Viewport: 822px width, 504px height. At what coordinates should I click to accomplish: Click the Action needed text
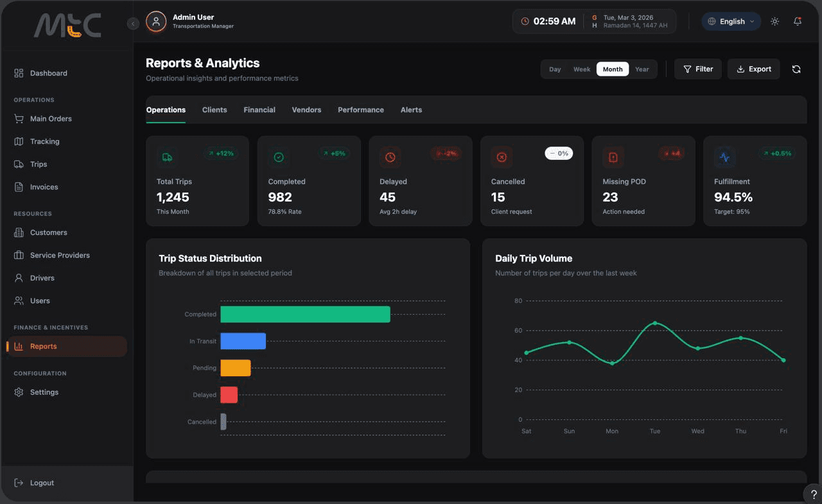[x=624, y=212]
